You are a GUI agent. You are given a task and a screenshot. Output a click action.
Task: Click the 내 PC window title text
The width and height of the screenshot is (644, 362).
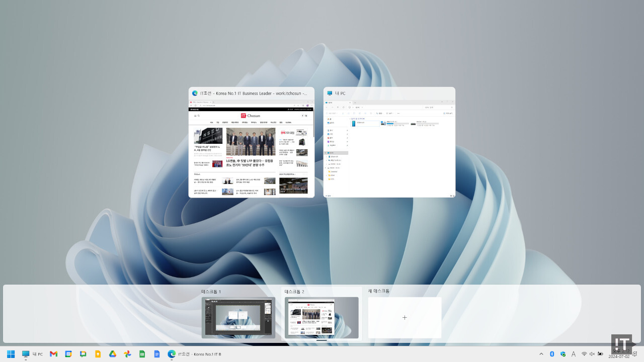340,93
